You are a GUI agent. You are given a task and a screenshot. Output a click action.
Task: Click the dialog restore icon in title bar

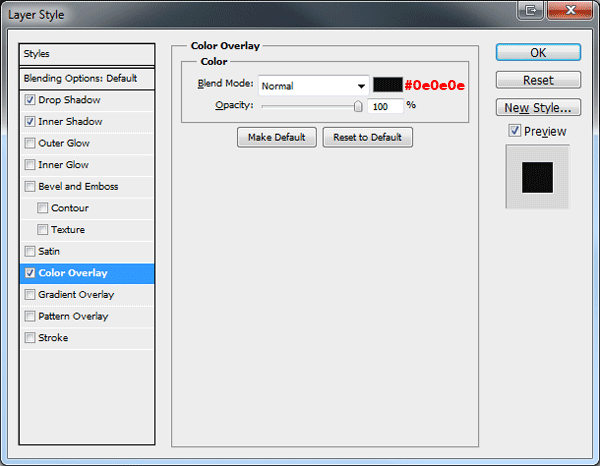[x=530, y=10]
